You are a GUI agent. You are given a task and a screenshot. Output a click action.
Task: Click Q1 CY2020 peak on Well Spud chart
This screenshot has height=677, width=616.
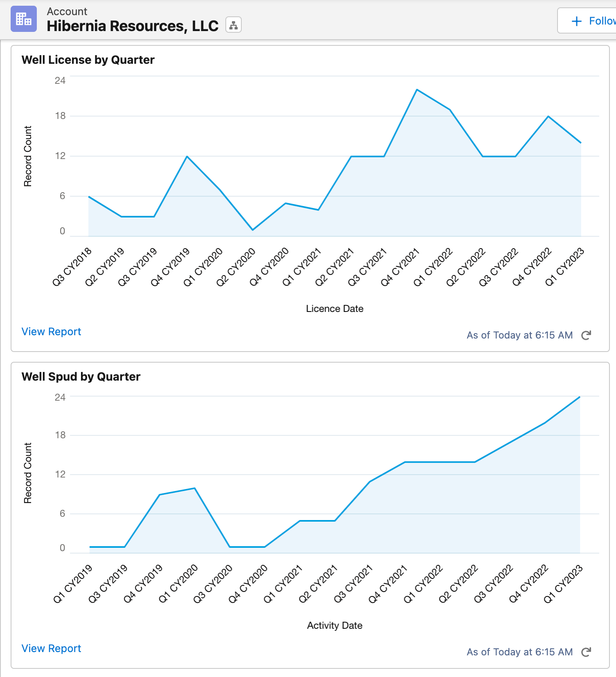pos(195,488)
